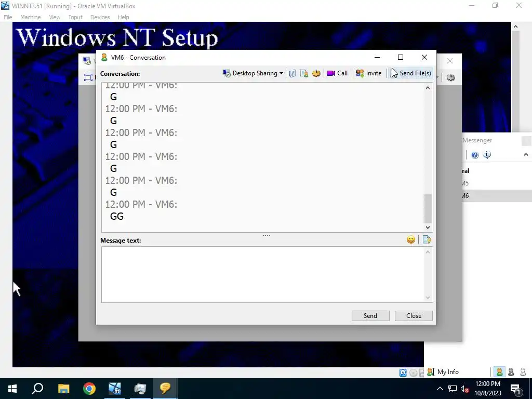532x399 pixels.
Task: Show hidden system tray icons
Action: coord(440,389)
